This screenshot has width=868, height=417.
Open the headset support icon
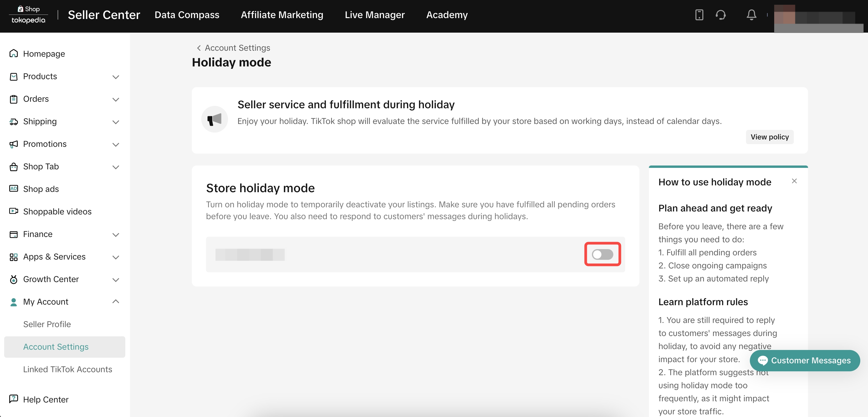720,15
